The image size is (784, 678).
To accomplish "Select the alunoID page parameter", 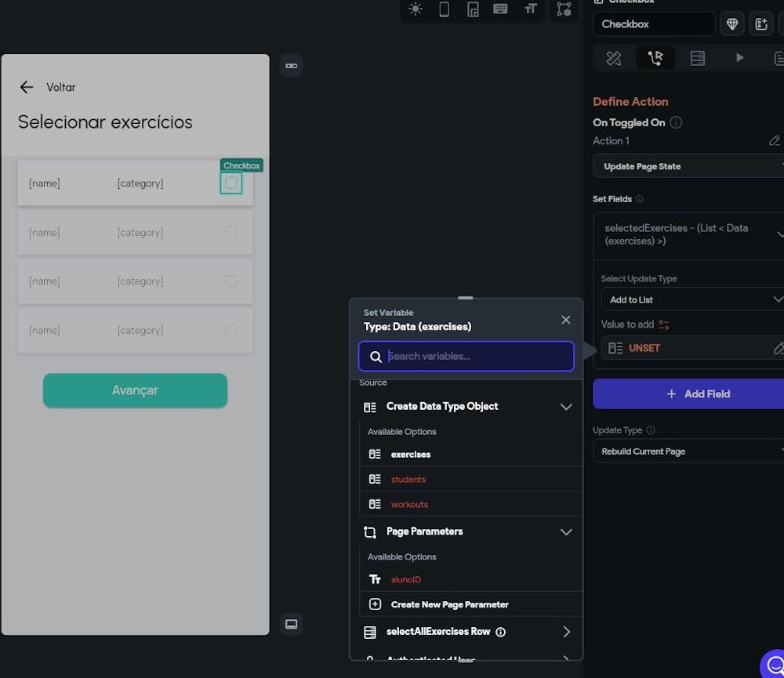I will (471, 579).
